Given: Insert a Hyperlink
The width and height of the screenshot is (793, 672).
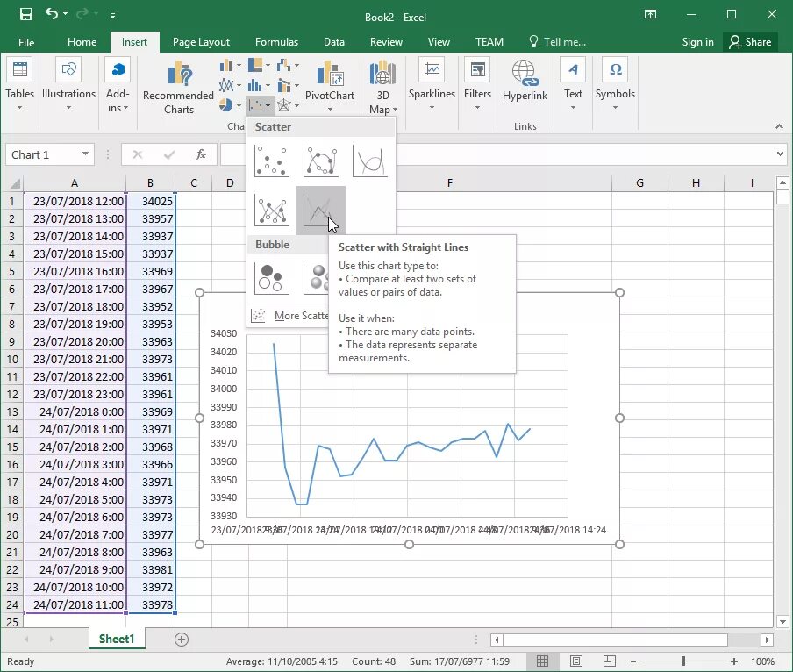Looking at the screenshot, I should (x=525, y=81).
